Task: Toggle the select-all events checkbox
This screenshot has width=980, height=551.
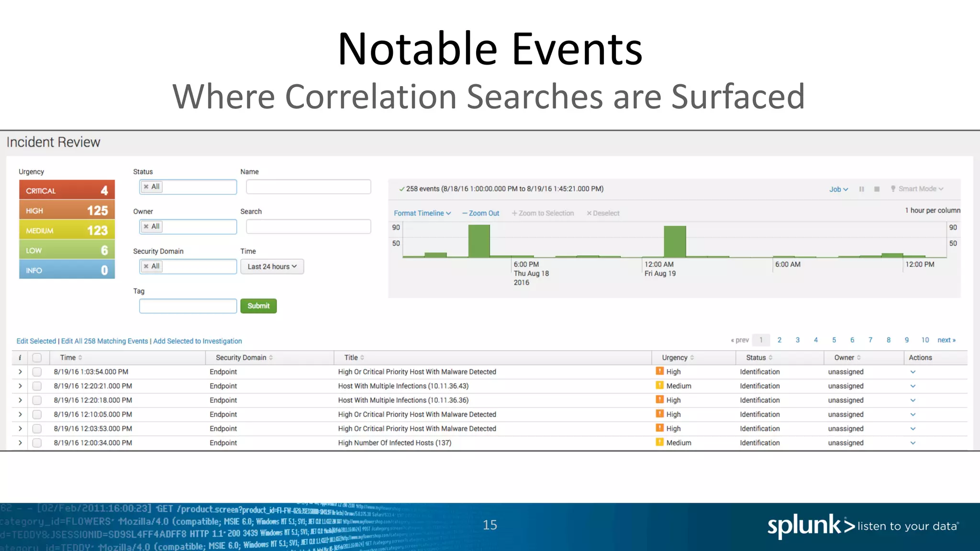Action: tap(37, 357)
